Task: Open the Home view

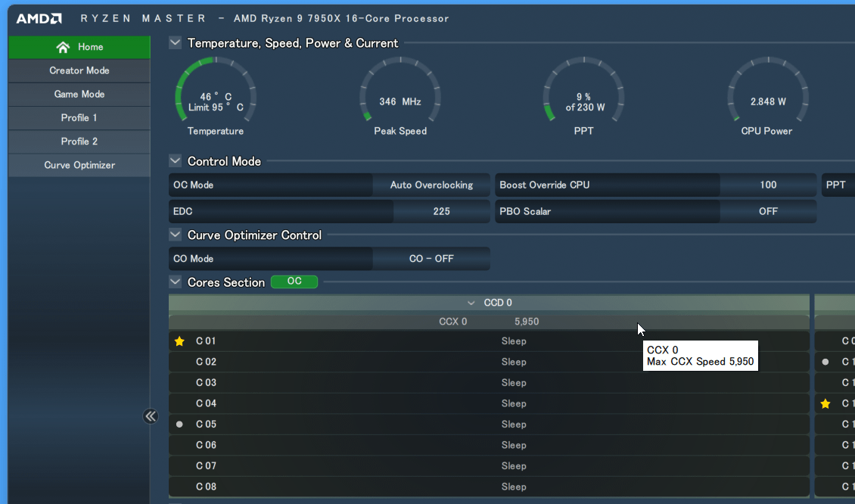Action: click(x=79, y=47)
